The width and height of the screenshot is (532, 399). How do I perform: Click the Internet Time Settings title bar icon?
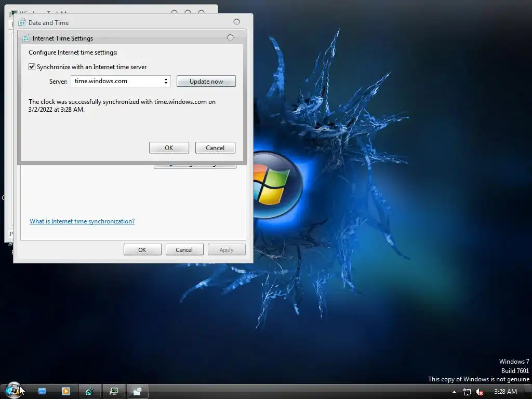click(x=26, y=38)
